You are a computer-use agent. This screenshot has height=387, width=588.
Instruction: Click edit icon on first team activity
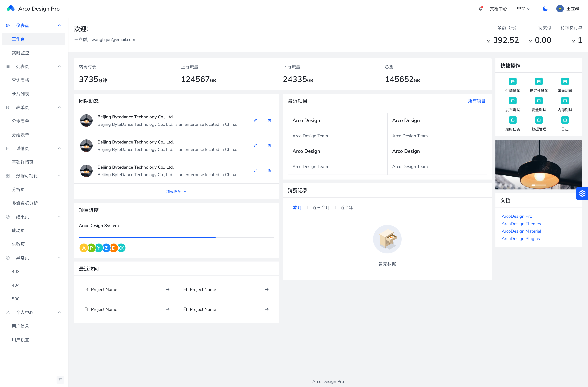(x=255, y=121)
